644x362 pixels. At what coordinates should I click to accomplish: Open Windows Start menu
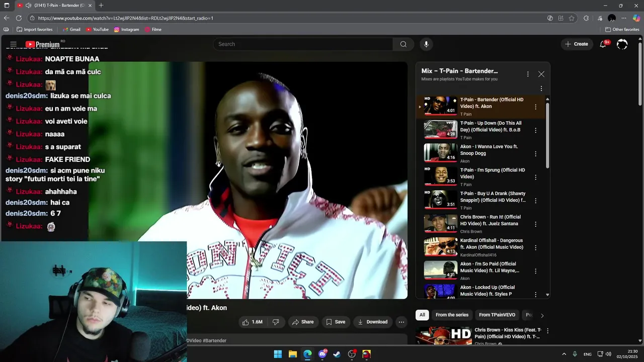278,354
